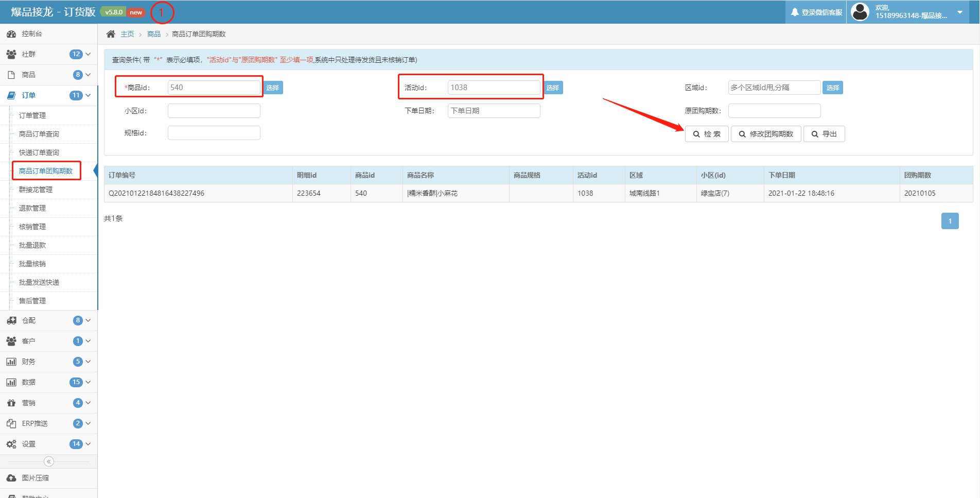Image resolution: width=980 pixels, height=498 pixels.
Task: Click the 商品 document icon in sidebar
Action: (11, 75)
